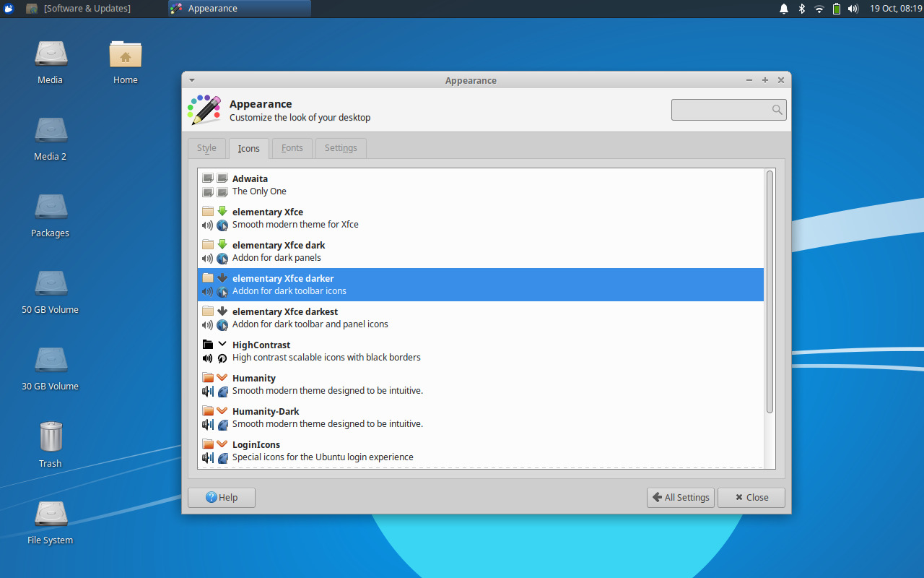Click the Bluetooth icon in the system tray

801,9
